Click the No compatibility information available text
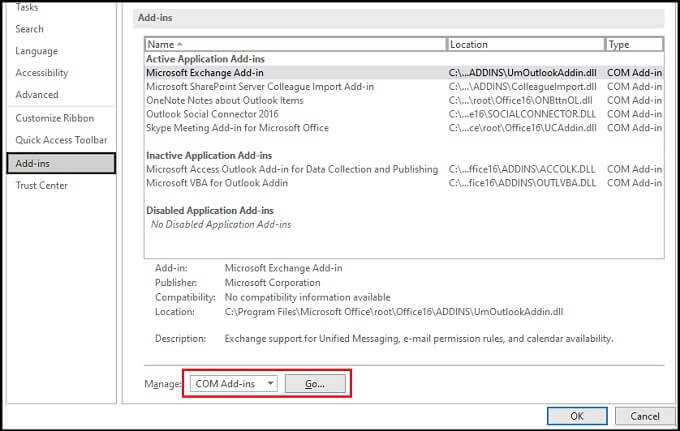 click(x=307, y=297)
